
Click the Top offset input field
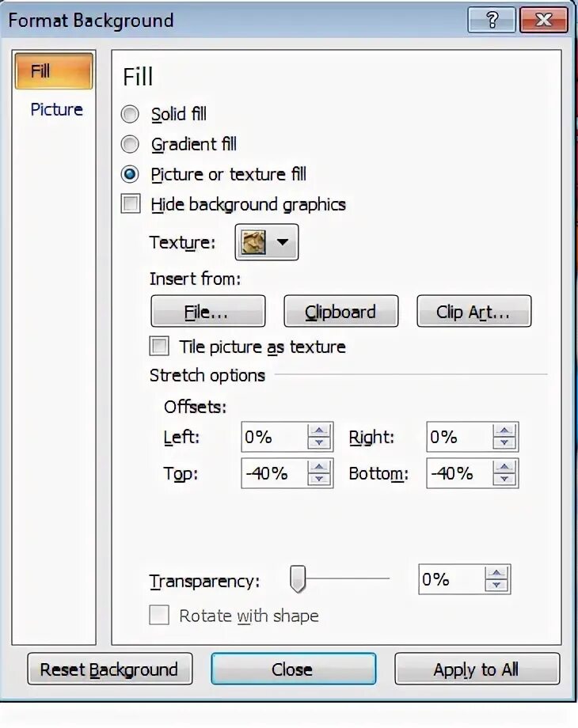(274, 473)
